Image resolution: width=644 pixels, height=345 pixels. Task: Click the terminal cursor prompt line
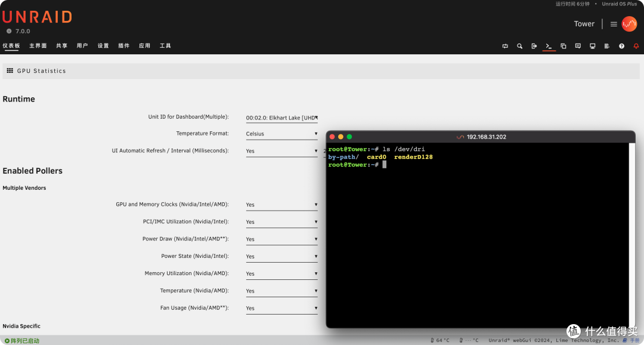tap(357, 165)
